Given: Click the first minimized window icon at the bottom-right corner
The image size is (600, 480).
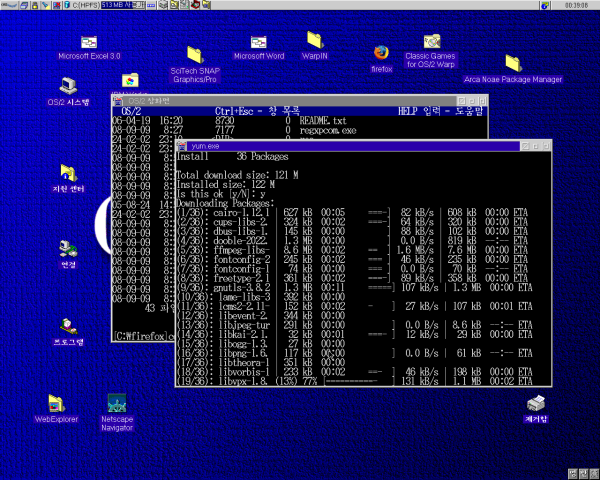Looking at the screenshot, I should [x=573, y=473].
